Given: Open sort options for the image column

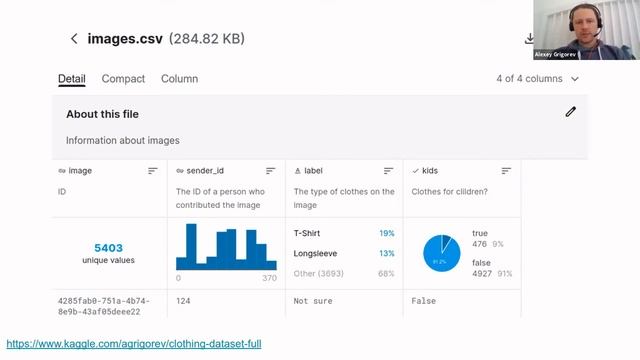Looking at the screenshot, I should pos(153,171).
